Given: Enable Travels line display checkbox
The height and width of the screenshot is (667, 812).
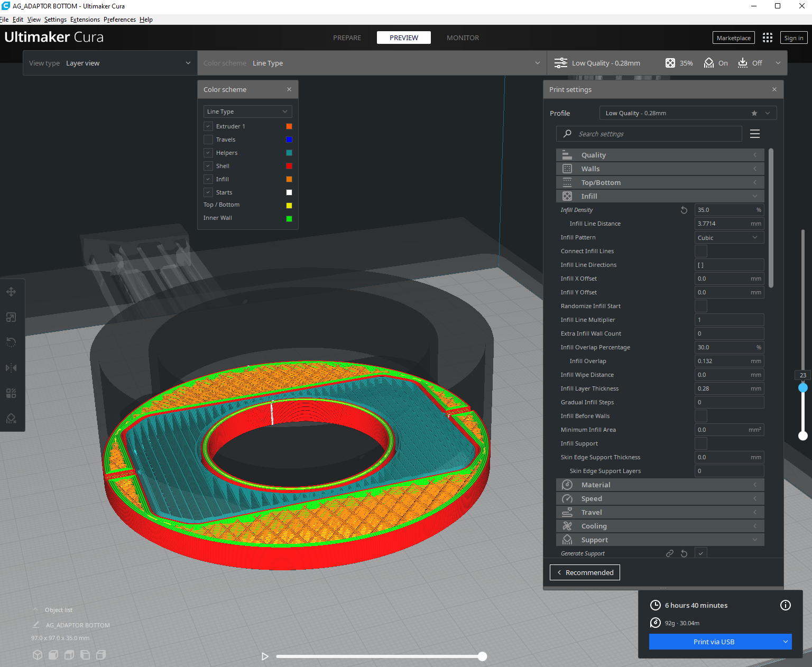Looking at the screenshot, I should pos(208,140).
